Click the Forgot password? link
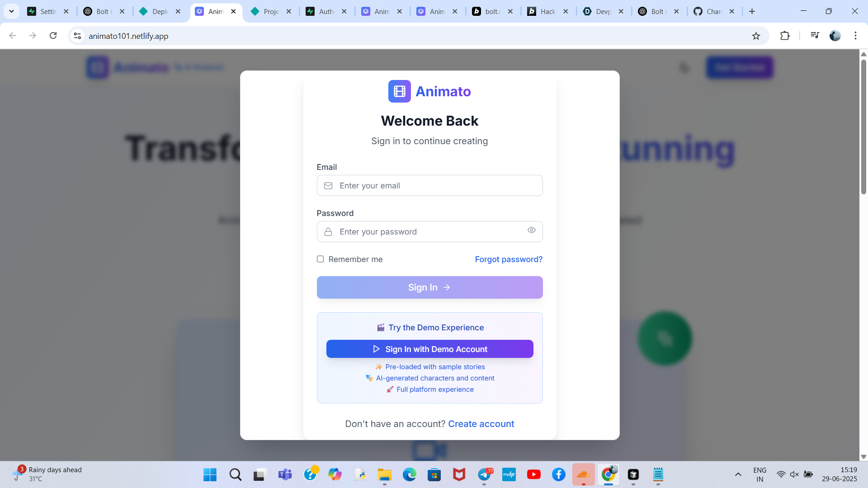 [x=508, y=259]
